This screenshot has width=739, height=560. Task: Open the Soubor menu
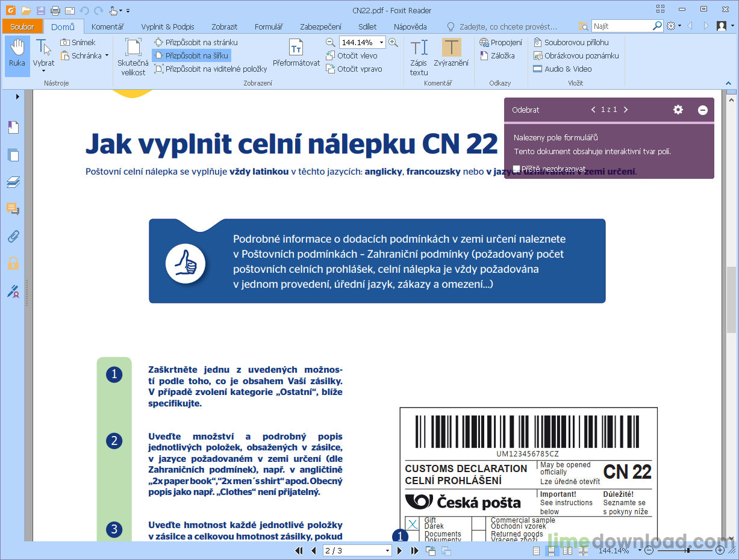(22, 26)
